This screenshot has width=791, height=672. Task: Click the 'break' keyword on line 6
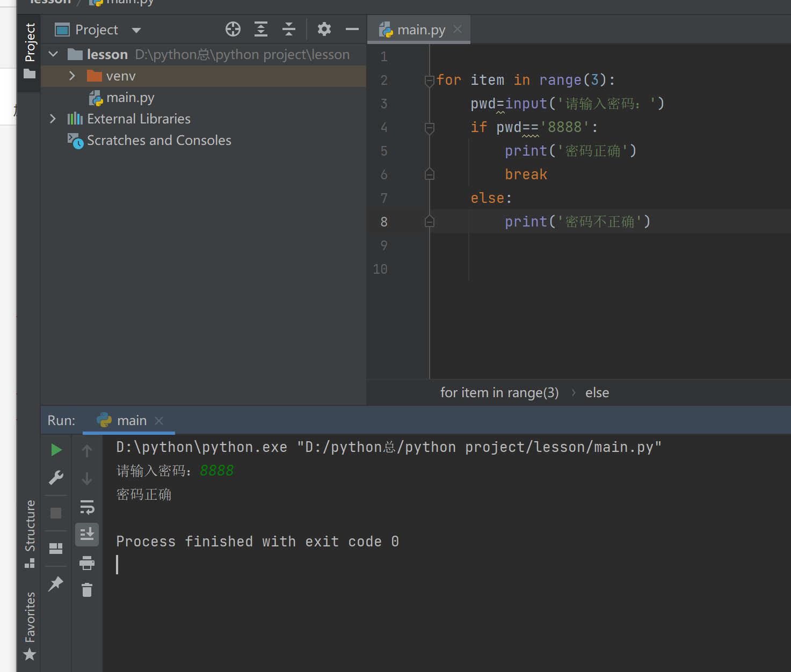(x=526, y=174)
